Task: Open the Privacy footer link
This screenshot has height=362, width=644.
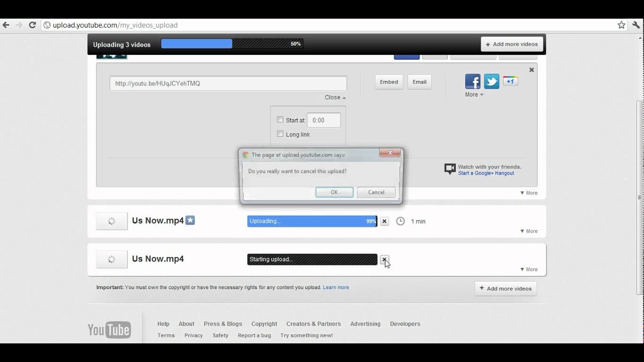Action: [194, 335]
